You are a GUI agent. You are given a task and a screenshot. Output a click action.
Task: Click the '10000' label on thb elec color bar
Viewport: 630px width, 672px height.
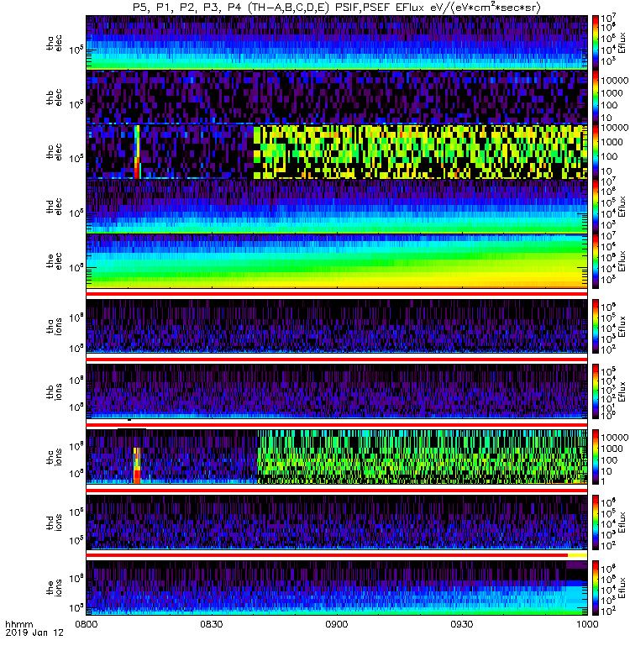click(x=614, y=81)
